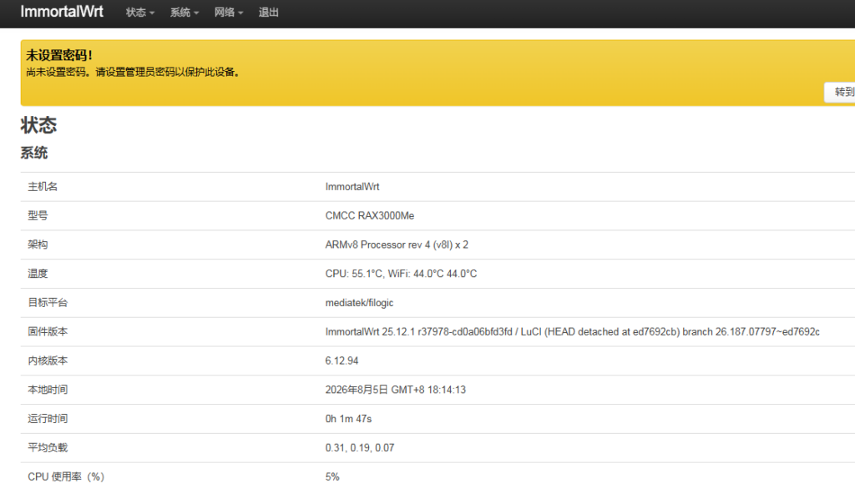This screenshot has width=855, height=504.
Task: Open the 系统 dropdown menu
Action: pyautogui.click(x=185, y=13)
